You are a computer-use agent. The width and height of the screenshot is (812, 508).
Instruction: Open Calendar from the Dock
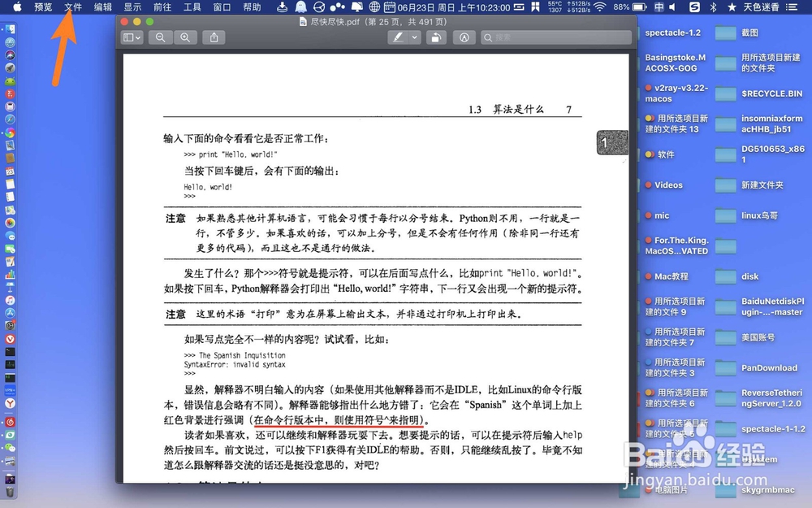tap(10, 171)
